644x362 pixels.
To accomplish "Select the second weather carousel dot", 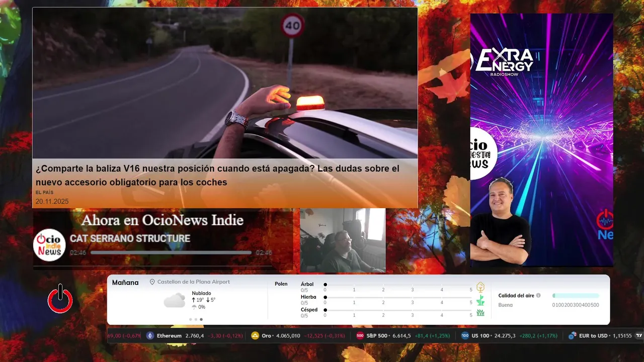I will [x=196, y=319].
